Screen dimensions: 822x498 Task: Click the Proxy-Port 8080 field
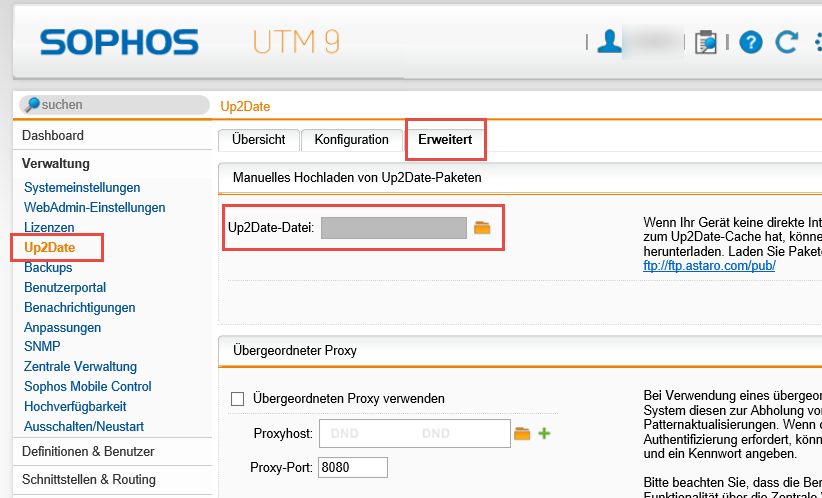[x=353, y=468]
